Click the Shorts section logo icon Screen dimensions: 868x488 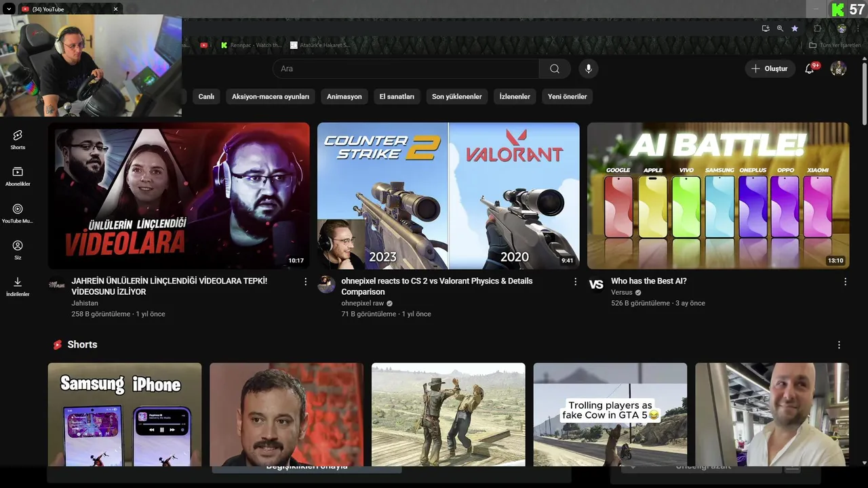(58, 345)
